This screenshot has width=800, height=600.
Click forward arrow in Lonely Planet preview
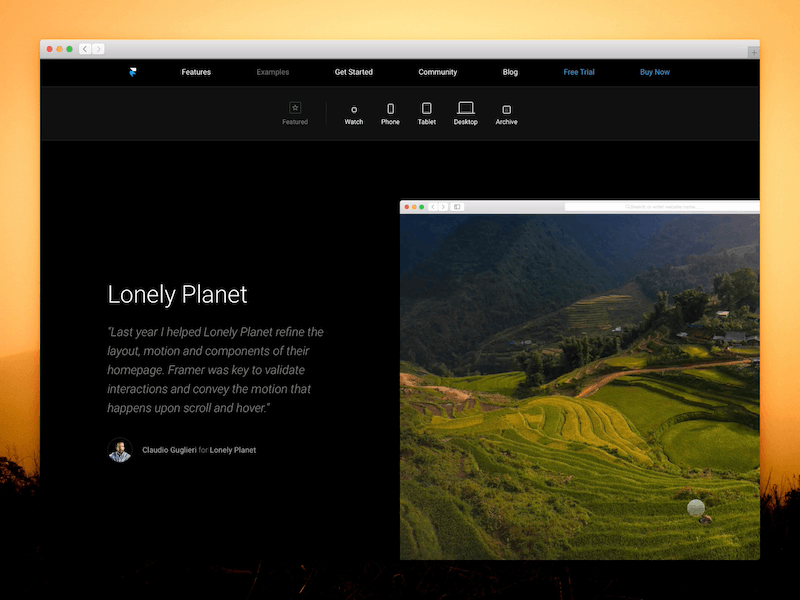pos(443,207)
